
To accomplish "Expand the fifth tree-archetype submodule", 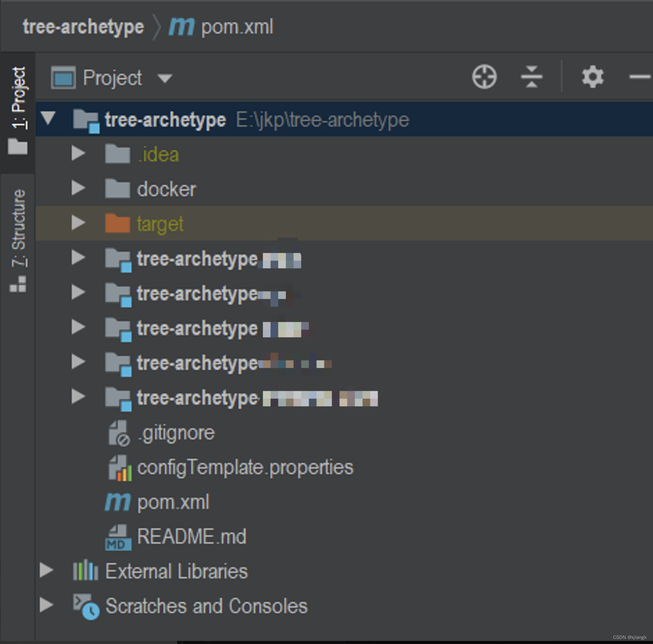I will point(78,396).
